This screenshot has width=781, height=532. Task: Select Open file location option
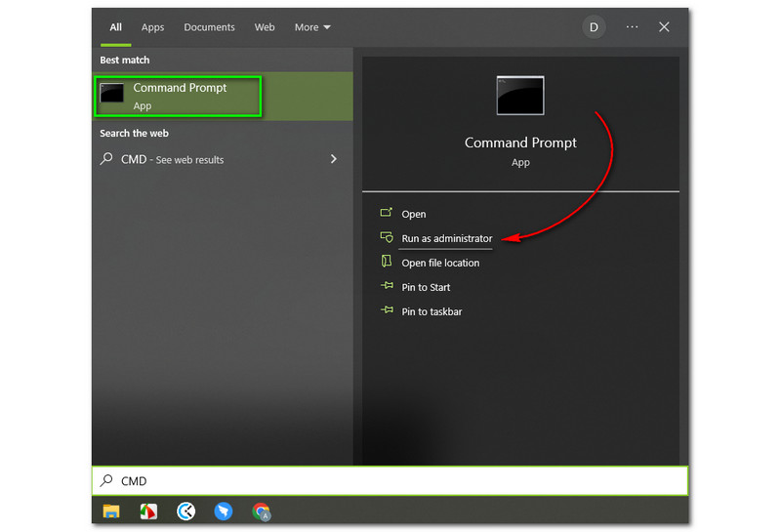pyautogui.click(x=440, y=263)
